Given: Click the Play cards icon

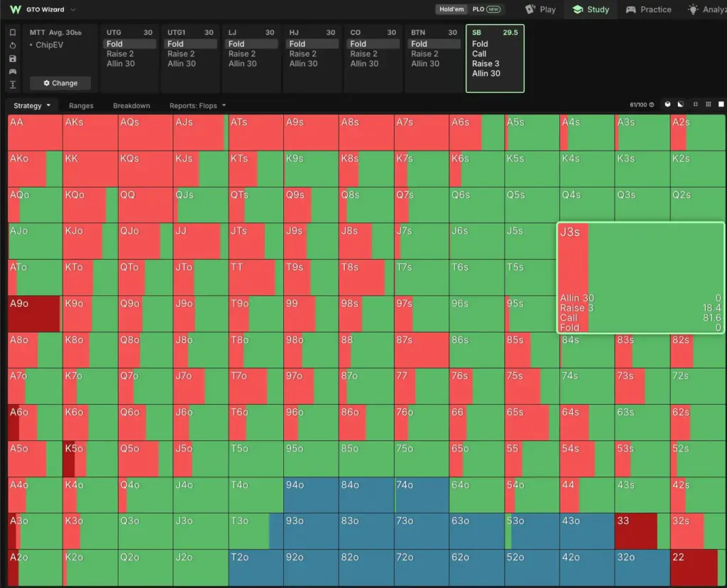Looking at the screenshot, I should click(530, 9).
